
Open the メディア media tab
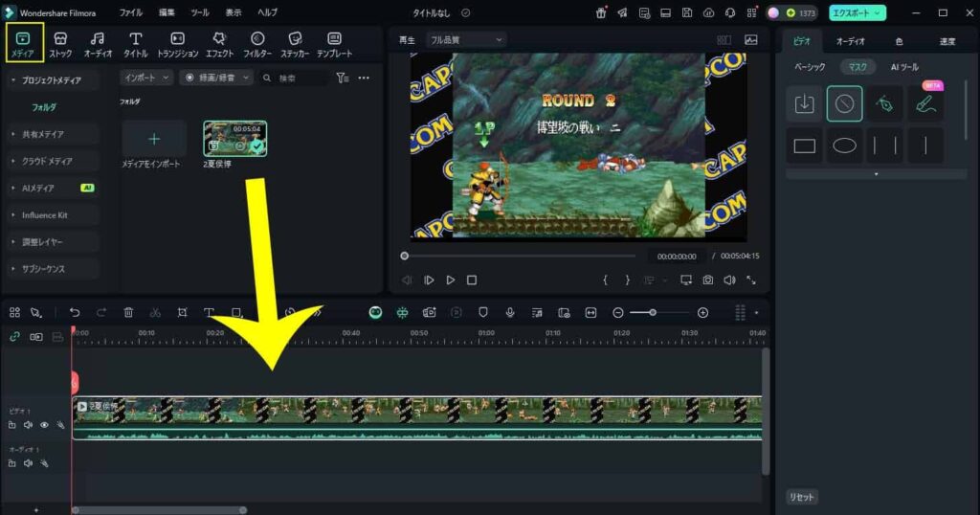[x=23, y=44]
